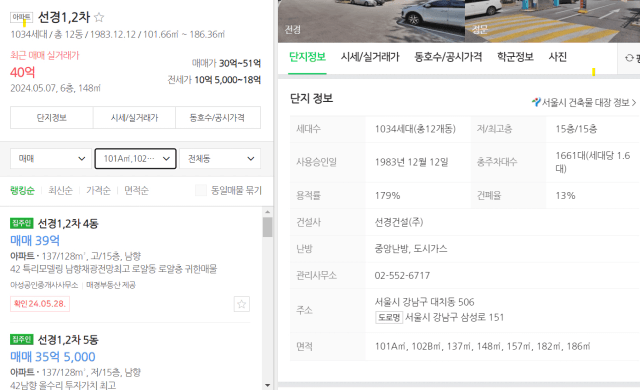
Task: Click the 40억 recent sale price
Action: point(22,72)
